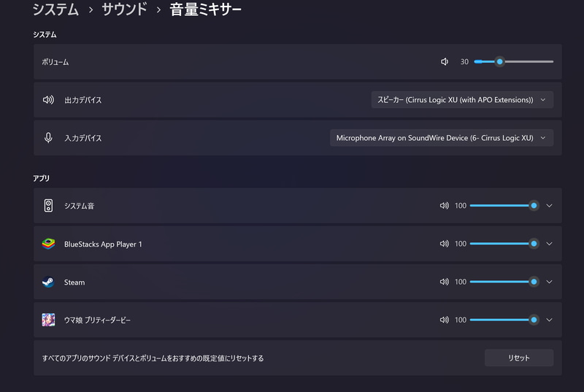Expand the Steam row chevron
Screen dimensions: 584x392
[550, 282]
